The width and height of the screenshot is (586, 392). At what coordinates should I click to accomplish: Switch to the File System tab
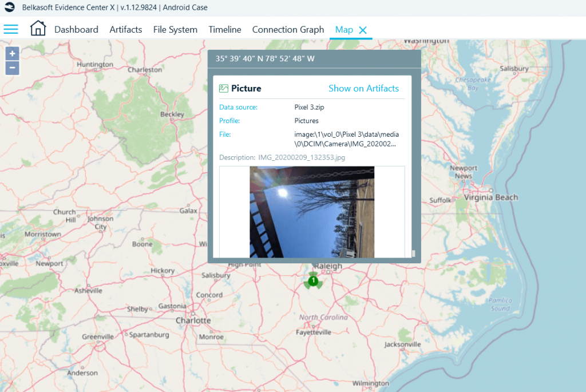[x=175, y=29]
